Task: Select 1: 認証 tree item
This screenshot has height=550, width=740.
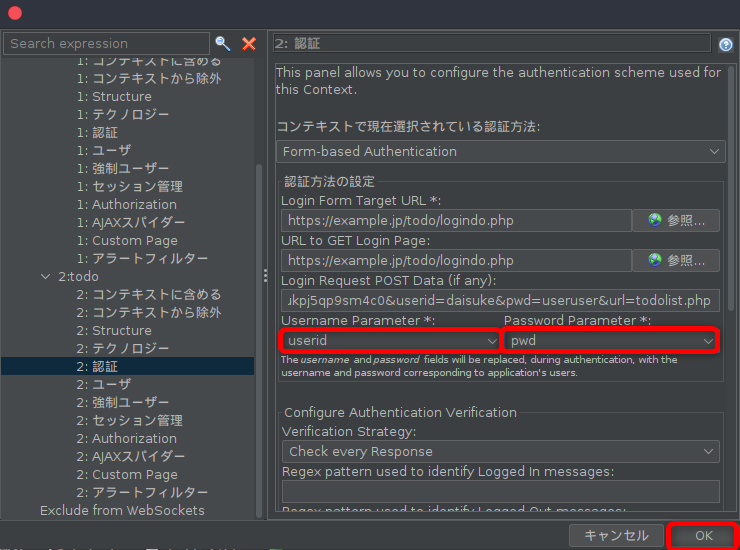Action: [x=97, y=132]
